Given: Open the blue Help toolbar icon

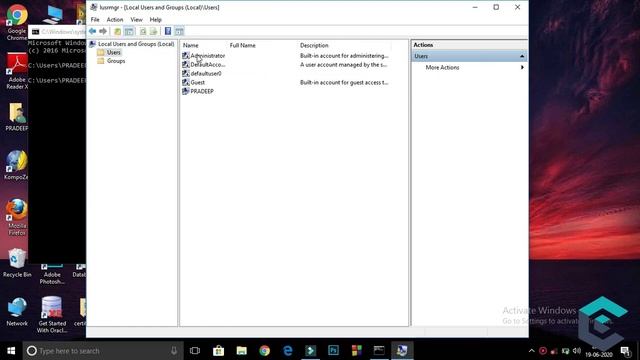Looking at the screenshot, I should (168, 31).
